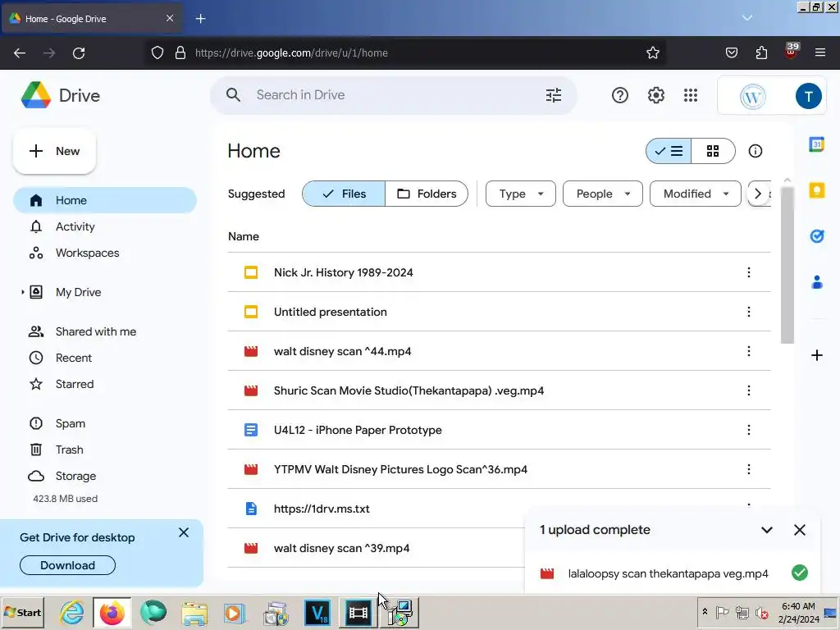Screen dimensions: 840x630
Task: Click the Google account avatar T
Action: pyautogui.click(x=808, y=96)
